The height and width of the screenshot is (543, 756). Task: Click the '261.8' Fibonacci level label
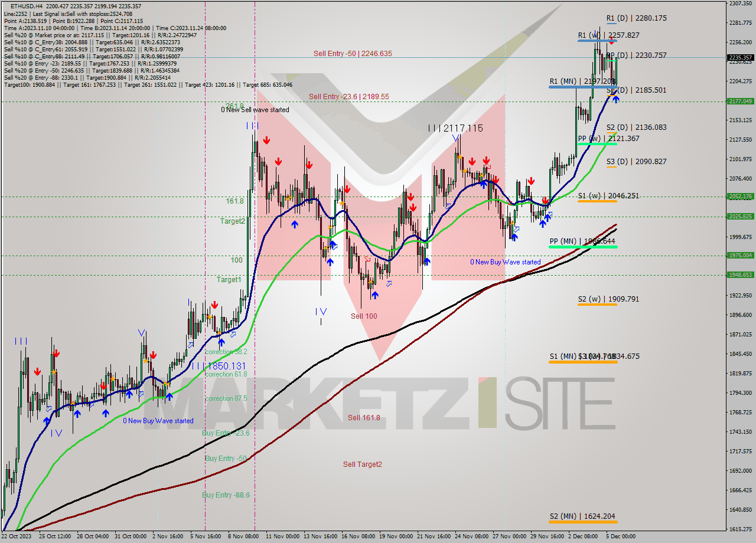pos(235,106)
